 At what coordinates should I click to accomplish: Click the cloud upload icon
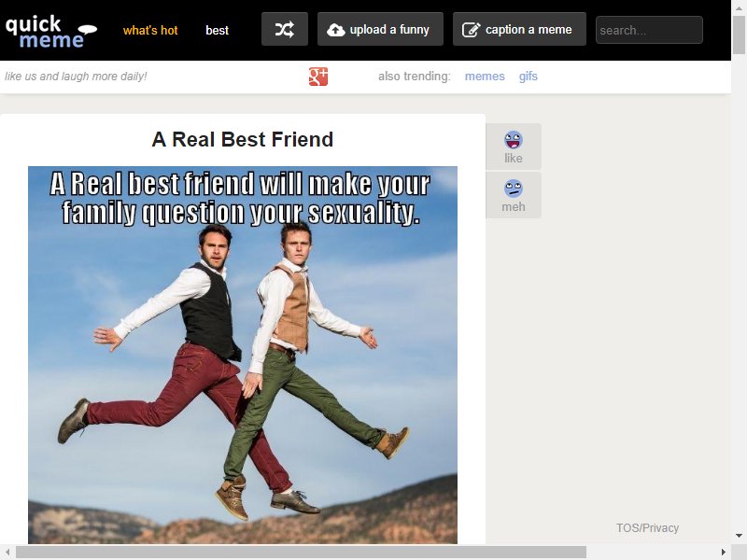point(336,30)
